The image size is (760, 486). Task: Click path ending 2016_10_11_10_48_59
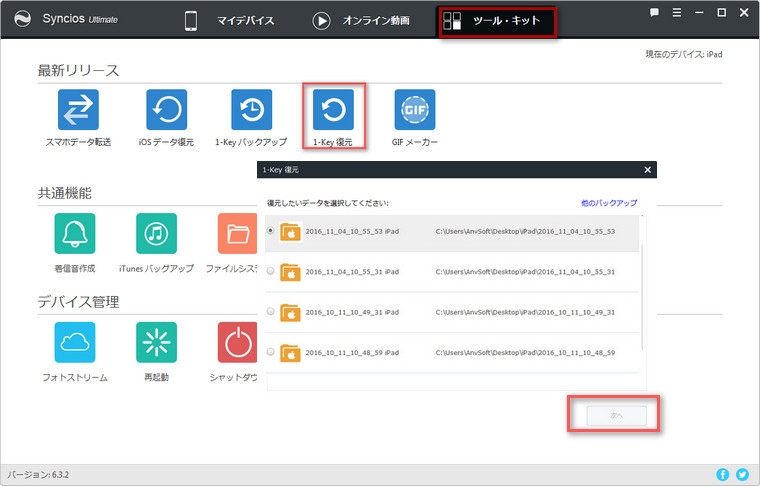pyautogui.click(x=525, y=353)
